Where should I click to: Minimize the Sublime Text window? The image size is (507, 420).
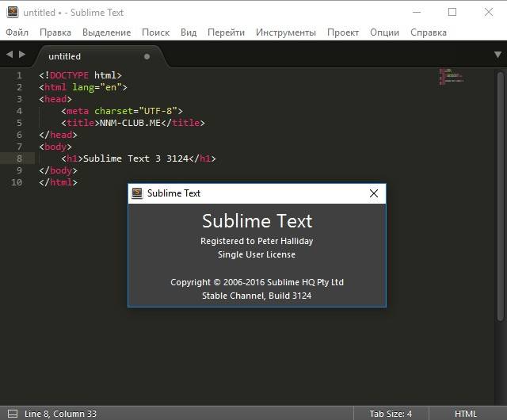(x=417, y=12)
